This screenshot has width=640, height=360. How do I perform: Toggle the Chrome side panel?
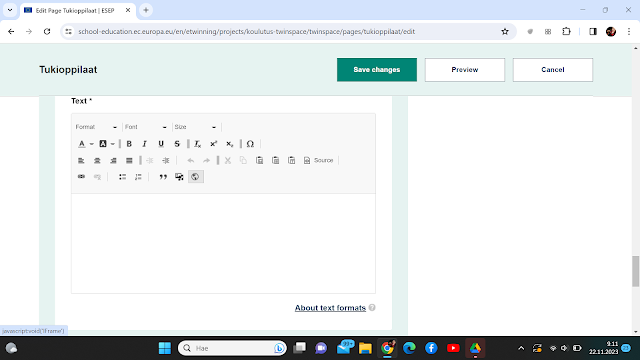coord(593,31)
